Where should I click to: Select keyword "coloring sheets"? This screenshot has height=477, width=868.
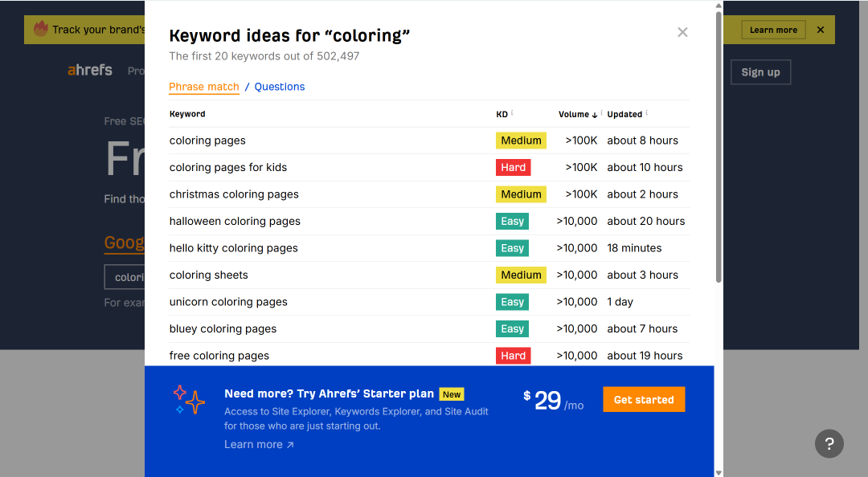click(209, 275)
